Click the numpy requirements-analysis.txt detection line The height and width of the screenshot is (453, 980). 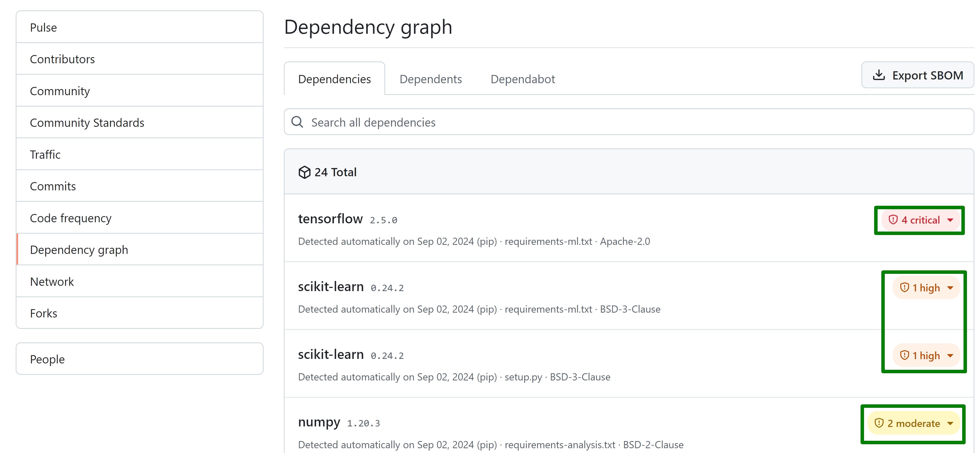(491, 445)
